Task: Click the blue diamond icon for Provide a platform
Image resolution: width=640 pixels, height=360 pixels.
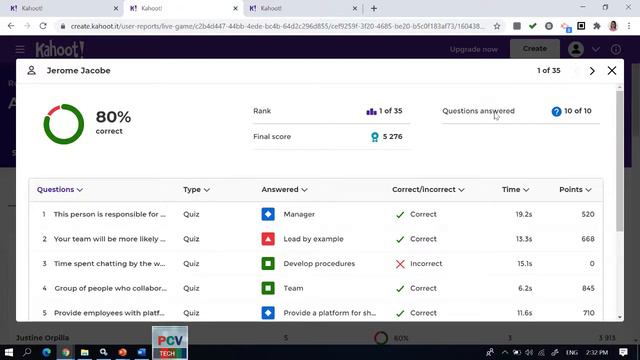Action: (268, 313)
